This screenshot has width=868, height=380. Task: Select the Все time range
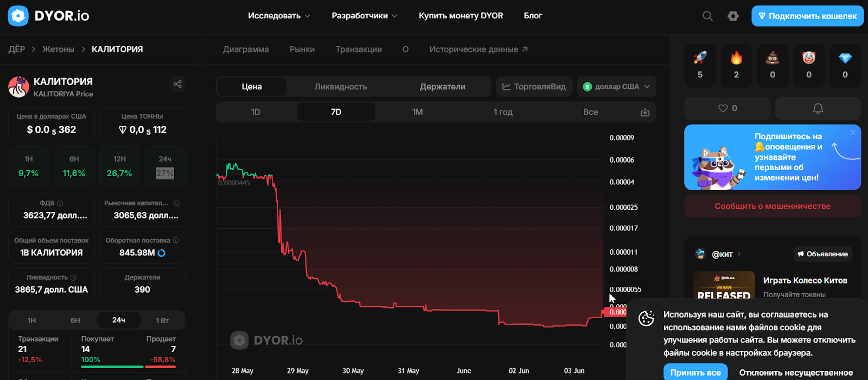pos(591,112)
